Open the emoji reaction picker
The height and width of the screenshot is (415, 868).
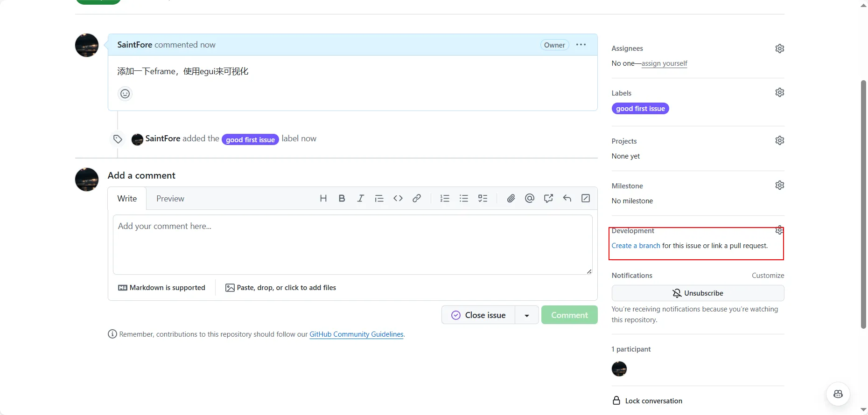[x=125, y=94]
